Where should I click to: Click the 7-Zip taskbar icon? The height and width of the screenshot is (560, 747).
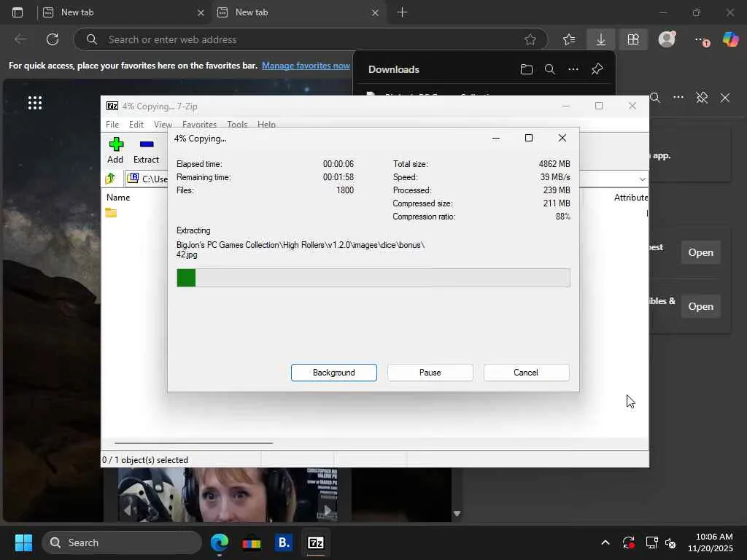coord(315,542)
